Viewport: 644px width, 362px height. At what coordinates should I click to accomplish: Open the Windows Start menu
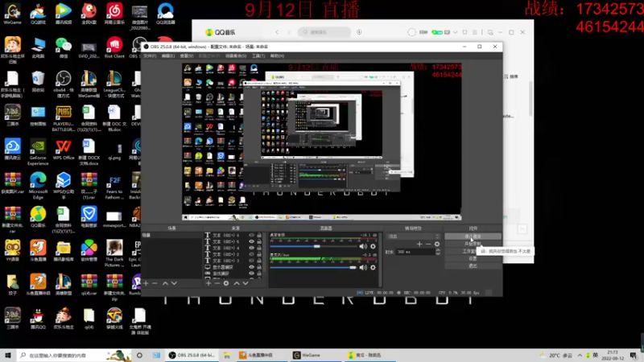pyautogui.click(x=8, y=355)
